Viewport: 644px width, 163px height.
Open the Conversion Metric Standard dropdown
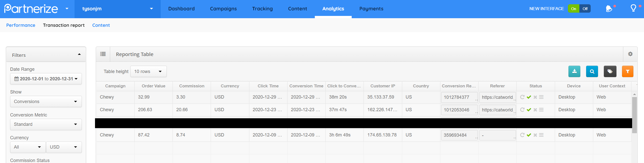point(46,124)
